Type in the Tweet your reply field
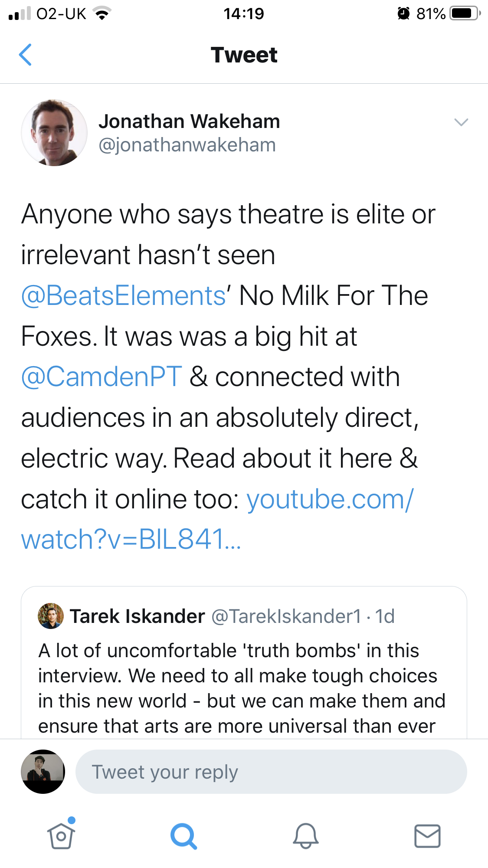The height and width of the screenshot is (868, 488). click(x=271, y=772)
